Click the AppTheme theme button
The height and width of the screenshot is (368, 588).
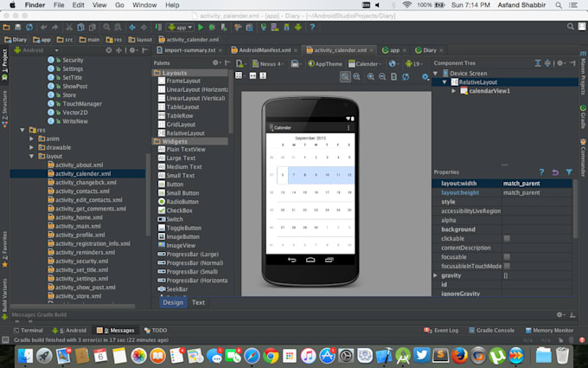[x=325, y=64]
